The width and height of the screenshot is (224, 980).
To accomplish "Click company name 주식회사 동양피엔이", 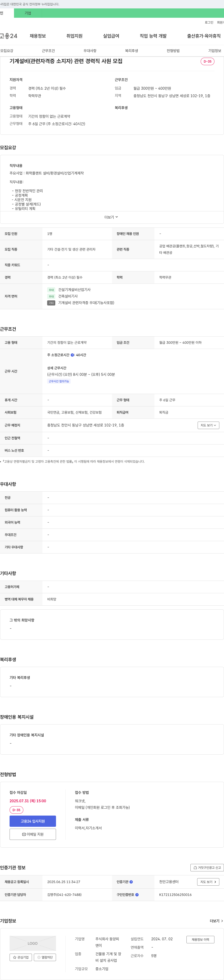I will pos(107,942).
